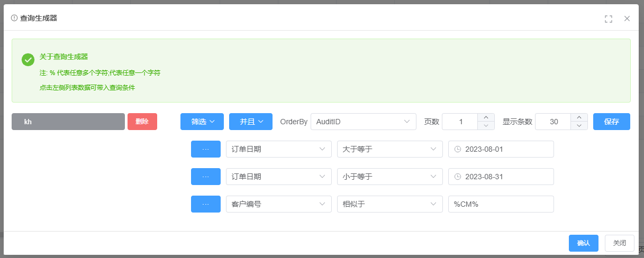Open field dropdown in the 小于等于 row
The width and height of the screenshot is (644, 258).
pyautogui.click(x=279, y=177)
